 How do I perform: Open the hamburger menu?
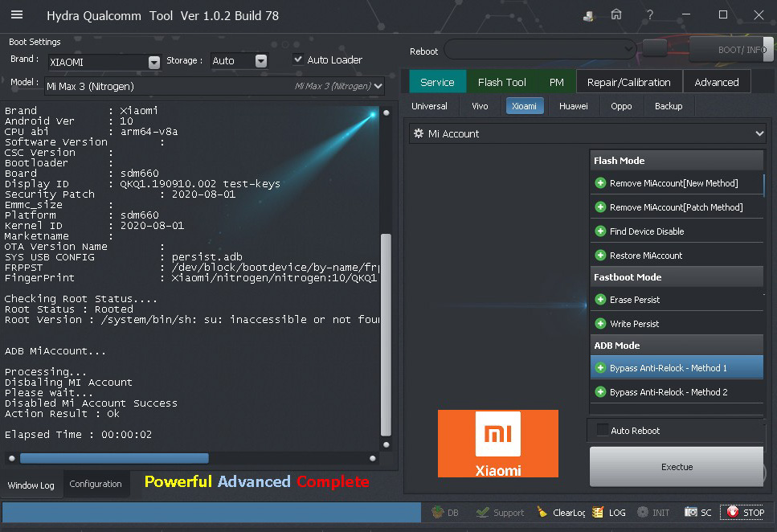click(17, 15)
